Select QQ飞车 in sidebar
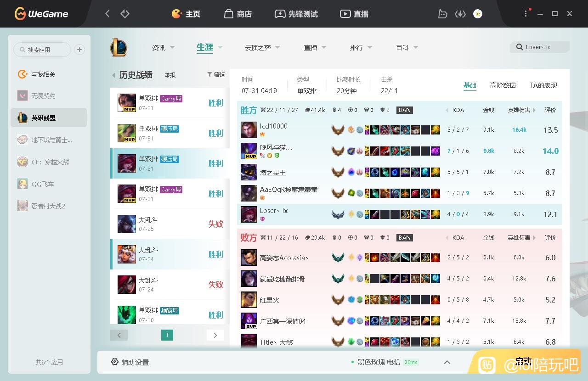 coord(49,184)
